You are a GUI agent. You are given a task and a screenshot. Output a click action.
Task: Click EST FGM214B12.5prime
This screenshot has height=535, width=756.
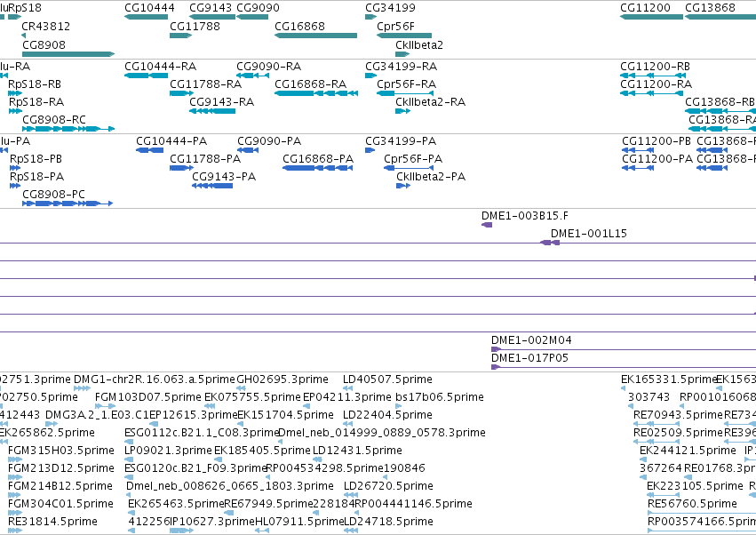pos(15,495)
